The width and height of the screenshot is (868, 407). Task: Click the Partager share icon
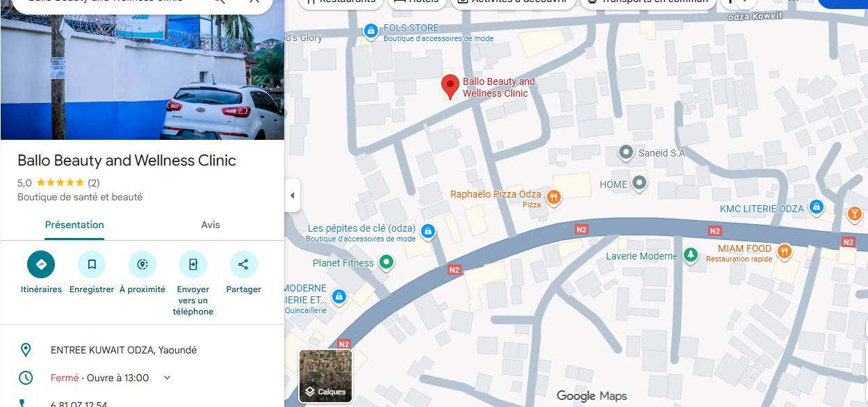click(x=243, y=264)
